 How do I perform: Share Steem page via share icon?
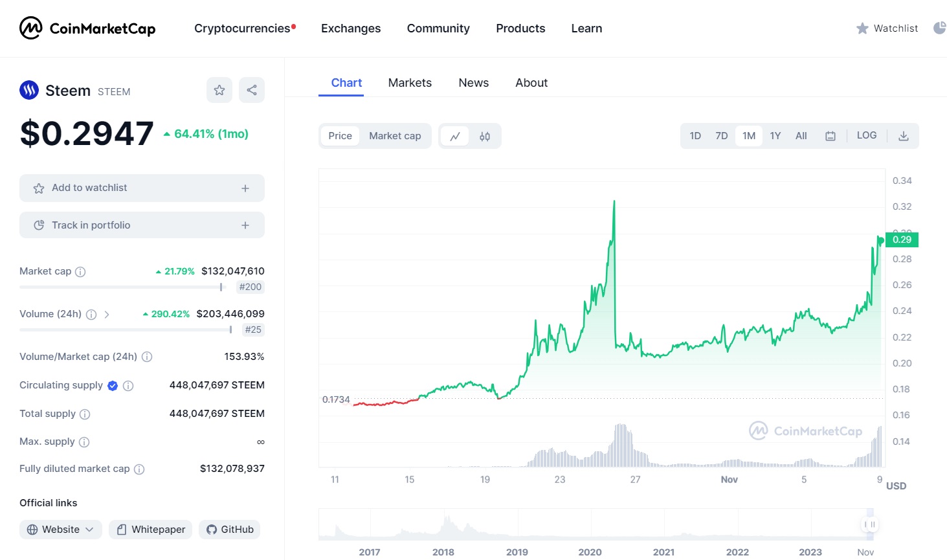pos(252,90)
